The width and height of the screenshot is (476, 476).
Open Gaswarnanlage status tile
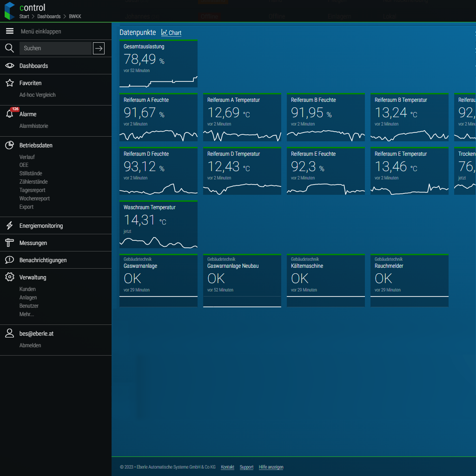pyautogui.click(x=159, y=280)
